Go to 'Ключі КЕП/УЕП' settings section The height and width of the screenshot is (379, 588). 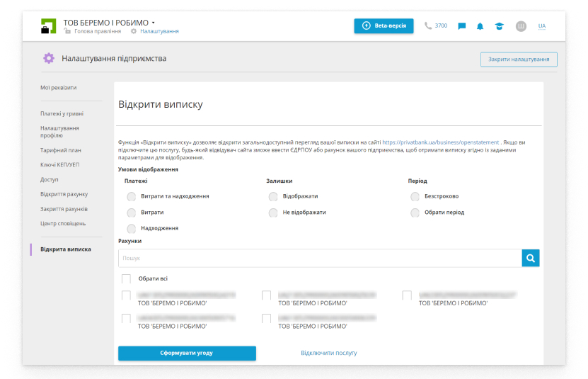tap(59, 164)
